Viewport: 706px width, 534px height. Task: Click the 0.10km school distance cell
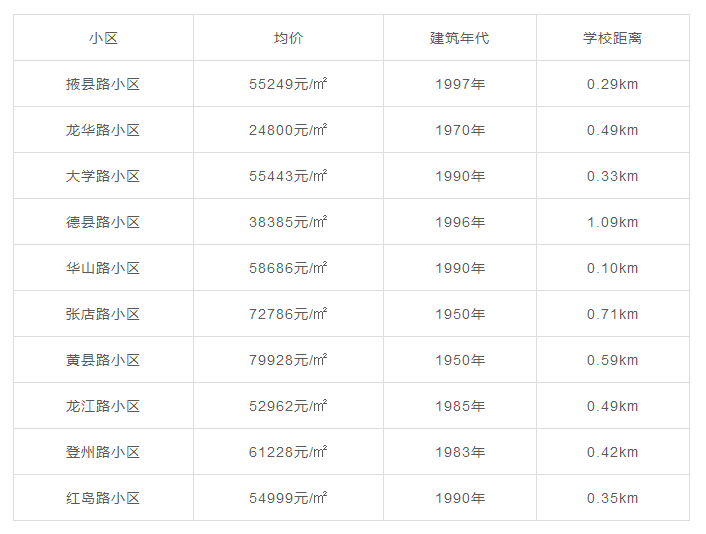pos(612,268)
